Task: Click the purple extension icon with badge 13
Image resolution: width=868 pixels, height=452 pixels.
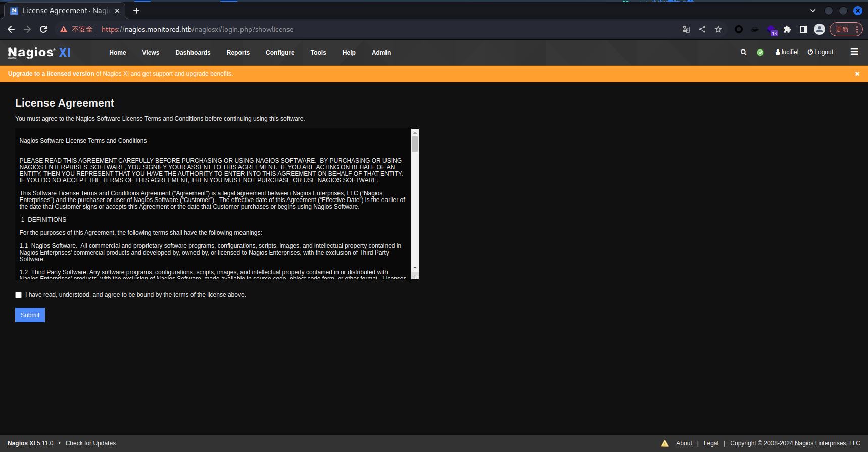Action: [x=772, y=30]
